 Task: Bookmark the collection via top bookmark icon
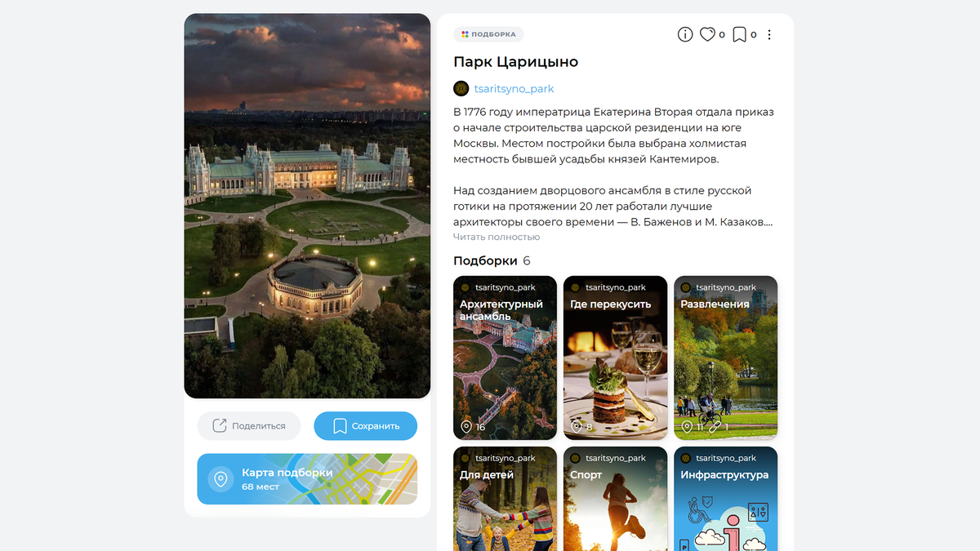click(739, 34)
